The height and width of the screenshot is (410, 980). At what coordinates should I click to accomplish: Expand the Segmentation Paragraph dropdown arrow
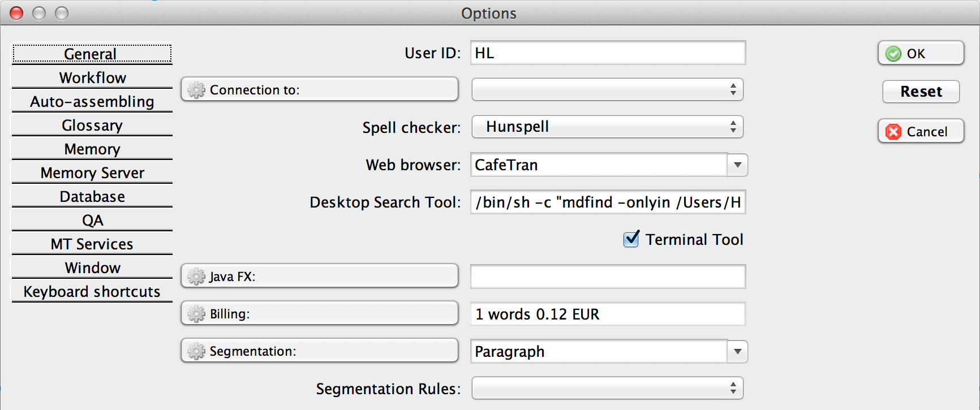pyautogui.click(x=737, y=352)
